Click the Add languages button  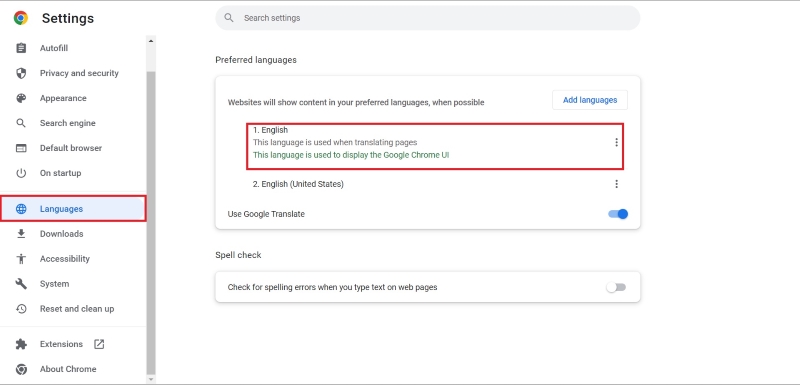tap(590, 100)
